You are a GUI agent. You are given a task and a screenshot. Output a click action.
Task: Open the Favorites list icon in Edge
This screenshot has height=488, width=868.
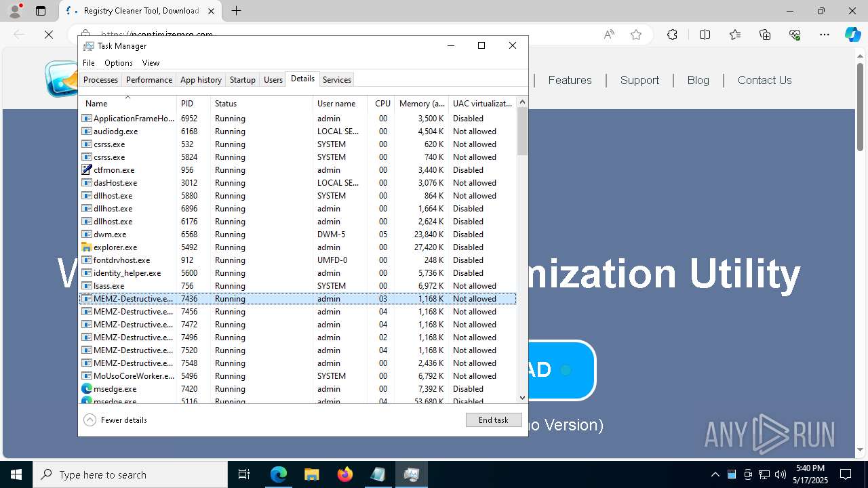click(735, 35)
